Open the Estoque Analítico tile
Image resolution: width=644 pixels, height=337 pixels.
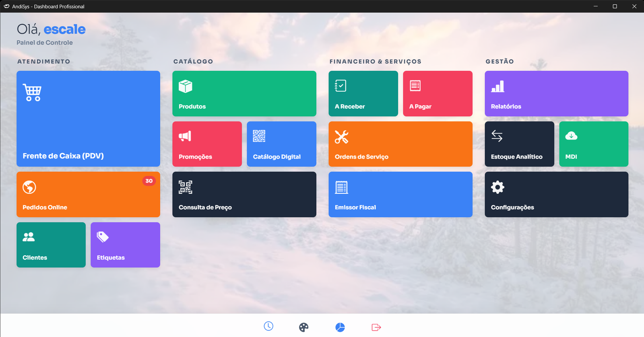pyautogui.click(x=519, y=144)
